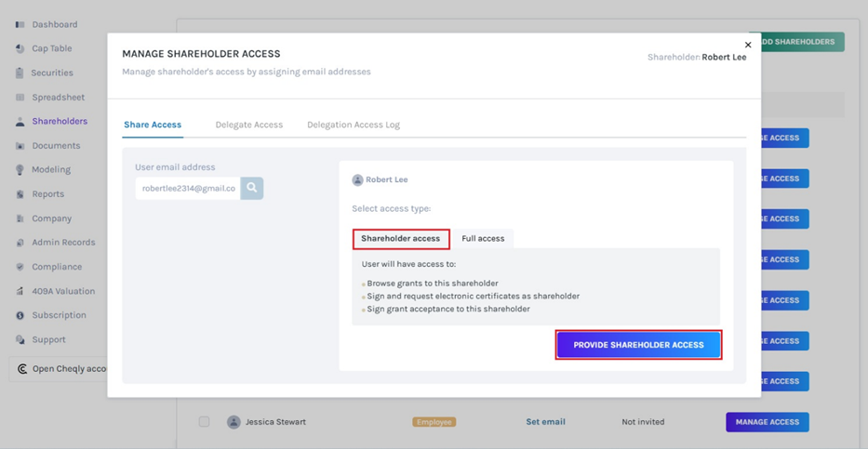Click the Modeling lightbulb icon
The width and height of the screenshot is (868, 449).
[20, 170]
